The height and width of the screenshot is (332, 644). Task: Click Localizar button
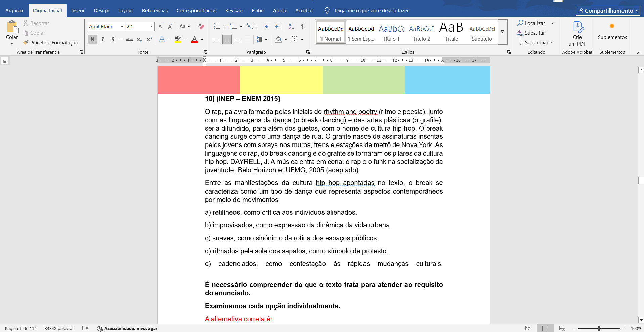click(x=531, y=23)
